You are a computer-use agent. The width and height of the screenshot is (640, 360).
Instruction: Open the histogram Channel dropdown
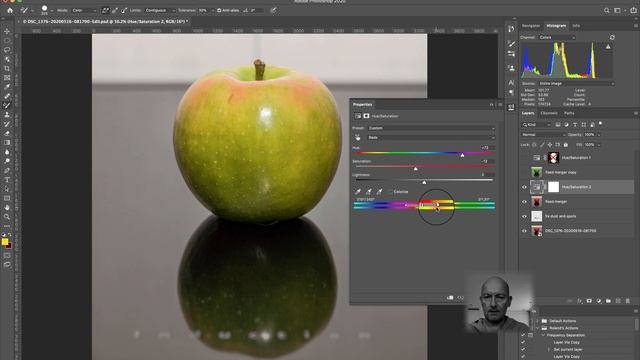pyautogui.click(x=557, y=38)
